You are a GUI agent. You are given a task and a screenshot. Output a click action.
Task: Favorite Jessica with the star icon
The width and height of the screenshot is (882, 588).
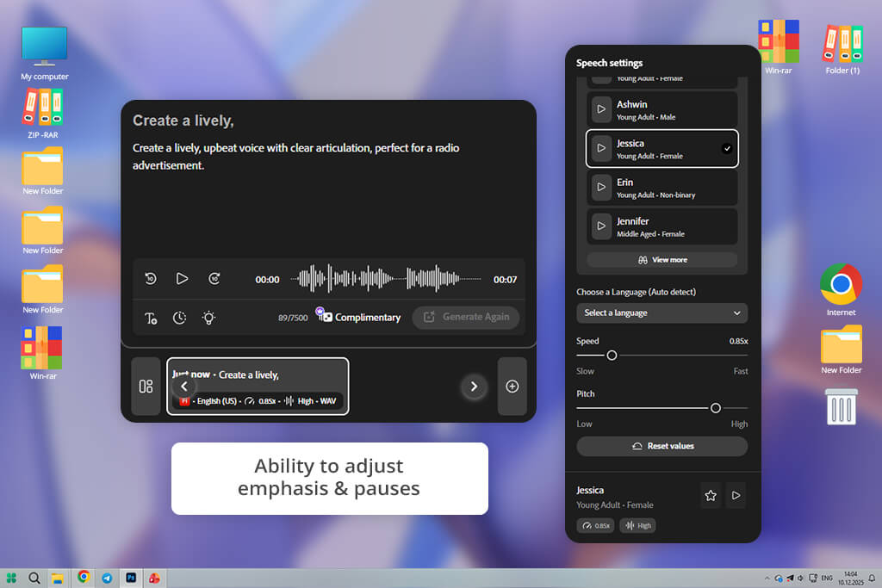(711, 495)
